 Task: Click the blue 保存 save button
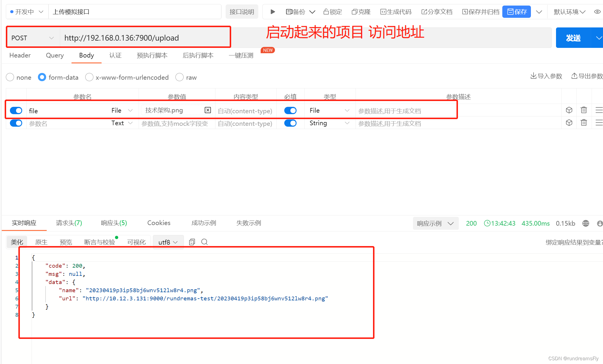coord(517,12)
